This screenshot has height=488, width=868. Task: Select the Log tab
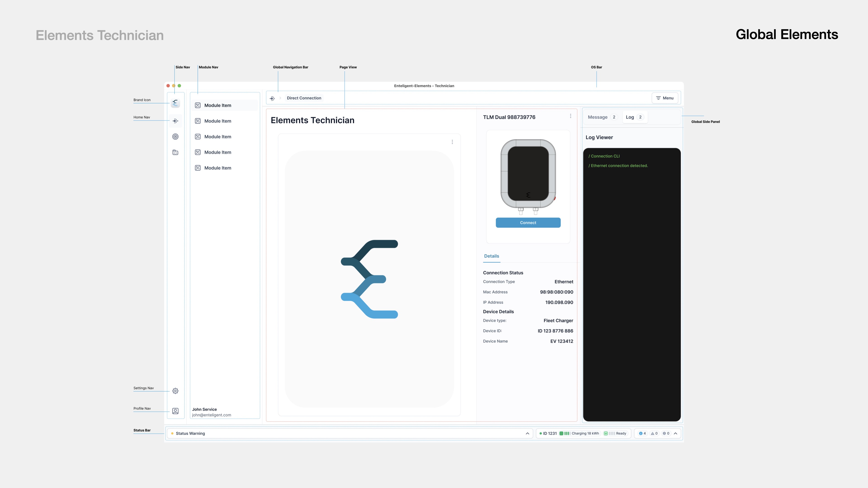pyautogui.click(x=634, y=117)
